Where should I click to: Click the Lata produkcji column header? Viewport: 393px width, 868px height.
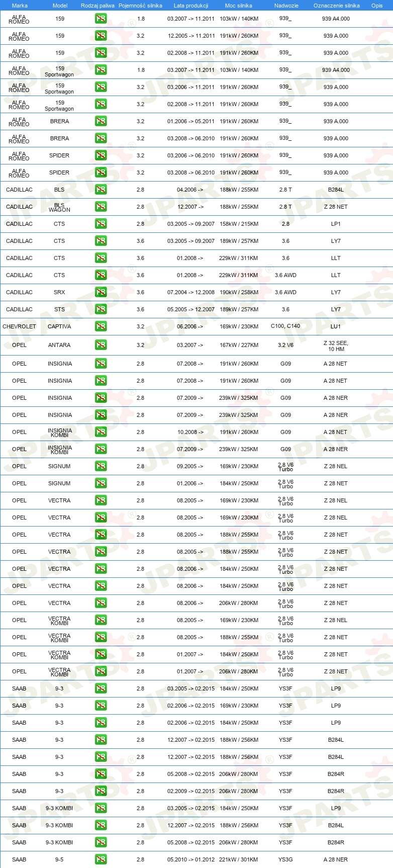pos(191,6)
